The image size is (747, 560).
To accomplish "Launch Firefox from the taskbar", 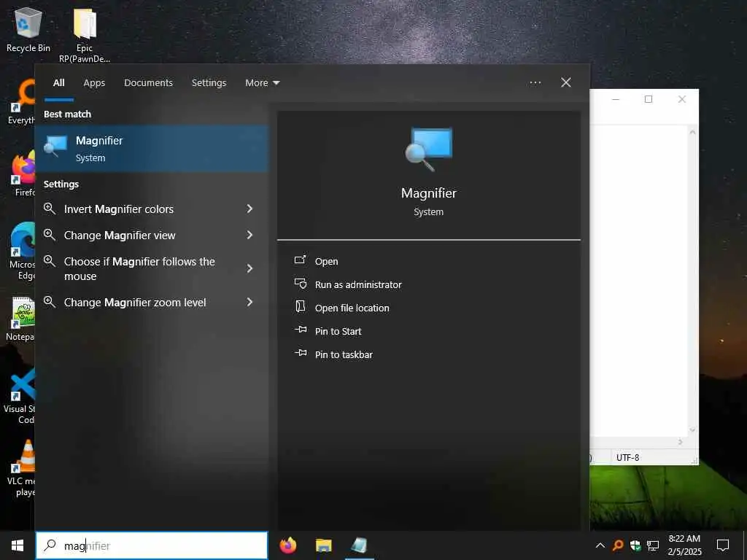I will [287, 545].
